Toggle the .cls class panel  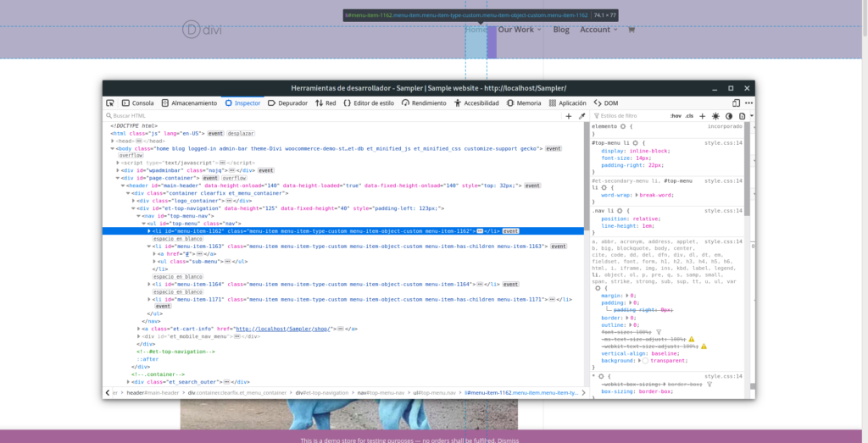click(689, 116)
